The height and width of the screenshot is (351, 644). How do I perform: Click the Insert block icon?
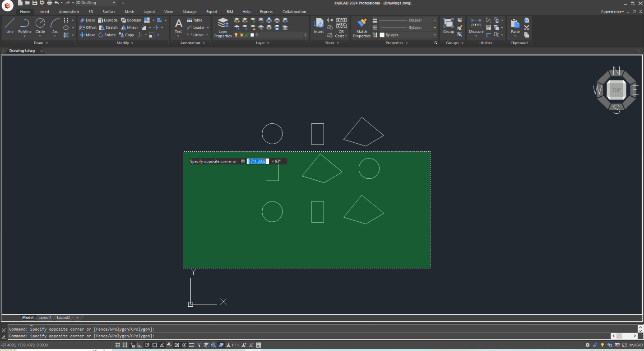(x=319, y=26)
